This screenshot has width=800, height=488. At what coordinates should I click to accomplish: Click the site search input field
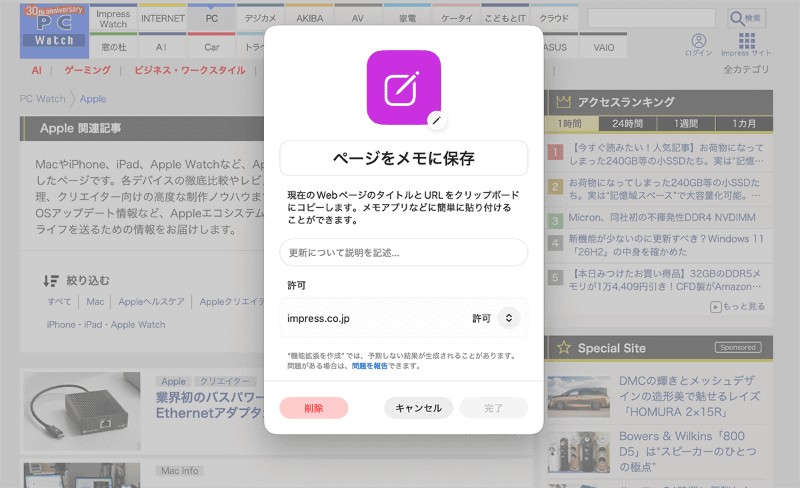coord(652,19)
